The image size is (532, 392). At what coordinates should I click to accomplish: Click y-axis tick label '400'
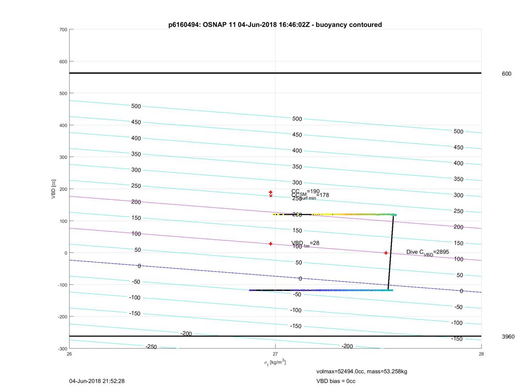63,125
